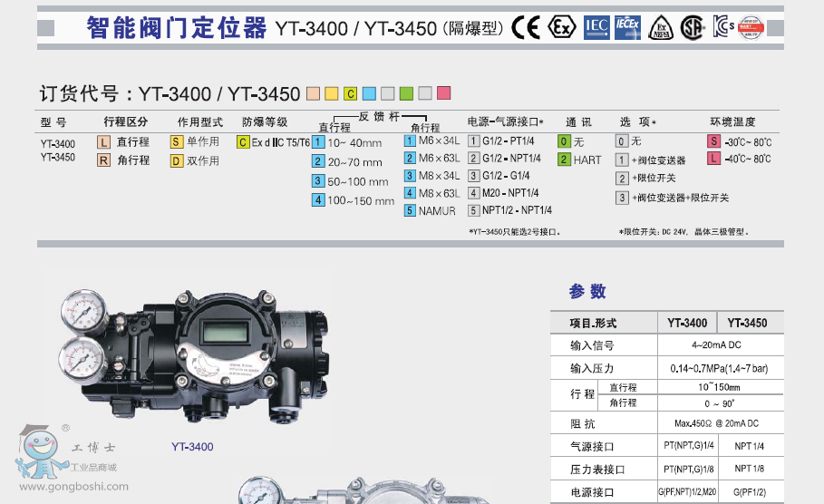Select the 100~150 mm feedback lever row
The width and height of the screenshot is (824, 504).
[354, 200]
